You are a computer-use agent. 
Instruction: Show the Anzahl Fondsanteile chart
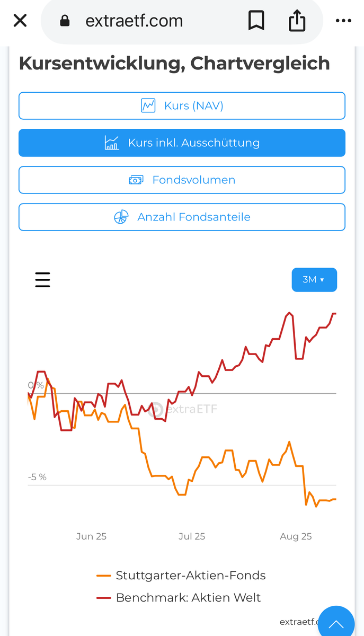point(182,217)
